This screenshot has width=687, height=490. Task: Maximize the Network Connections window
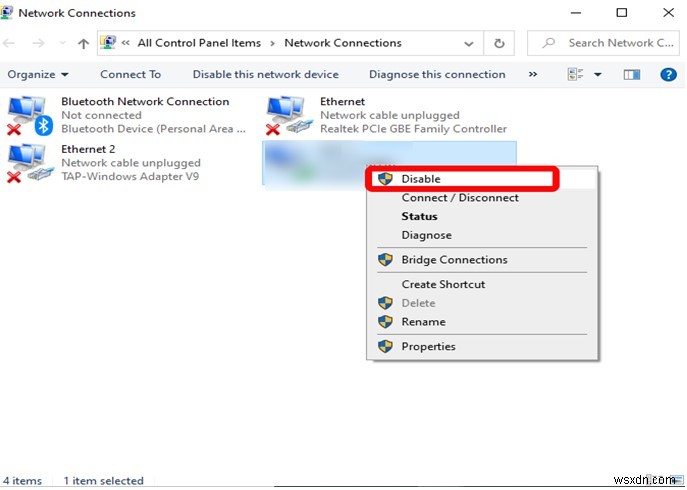[x=621, y=13]
